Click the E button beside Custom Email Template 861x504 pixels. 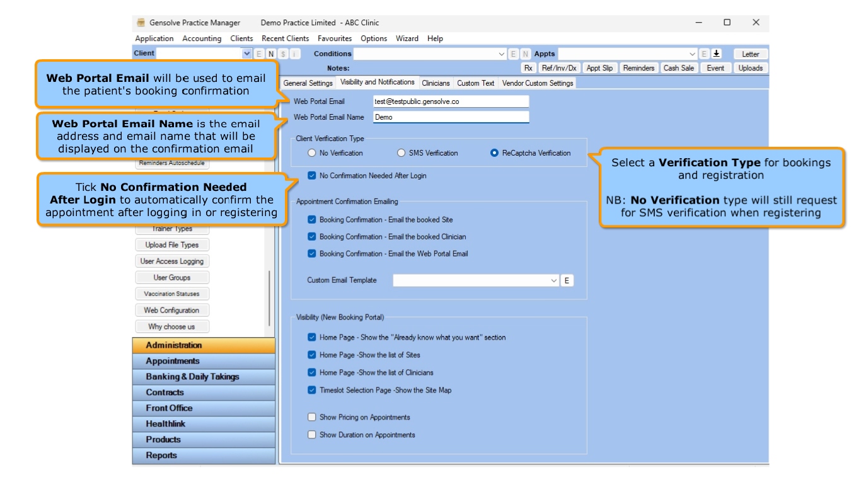click(x=567, y=280)
